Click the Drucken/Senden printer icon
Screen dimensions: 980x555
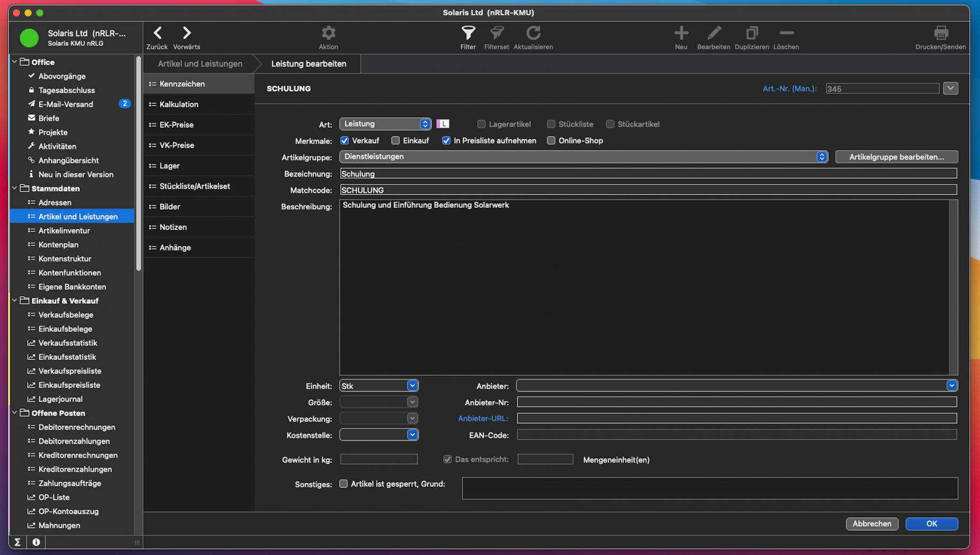click(x=940, y=33)
